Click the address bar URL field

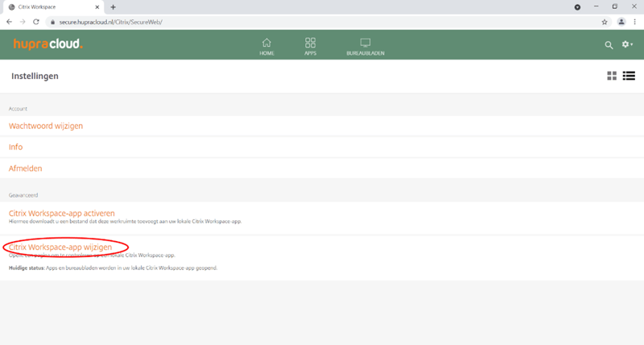pos(327,22)
